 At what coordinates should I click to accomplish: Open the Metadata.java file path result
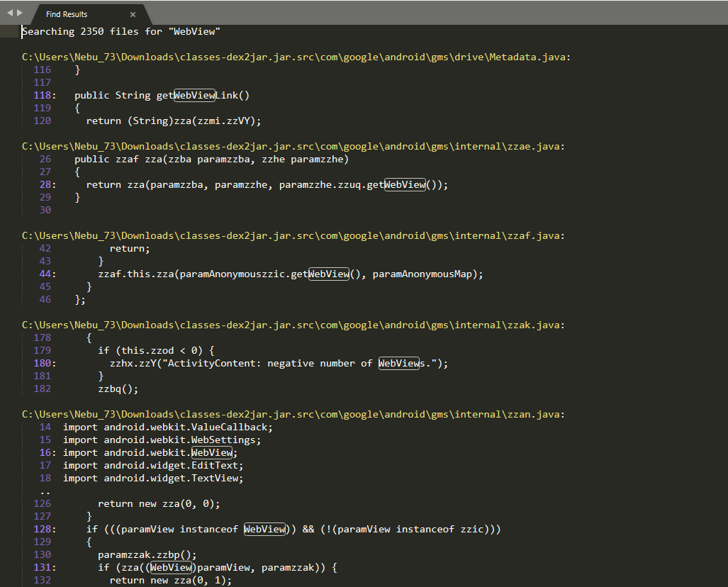(x=296, y=57)
